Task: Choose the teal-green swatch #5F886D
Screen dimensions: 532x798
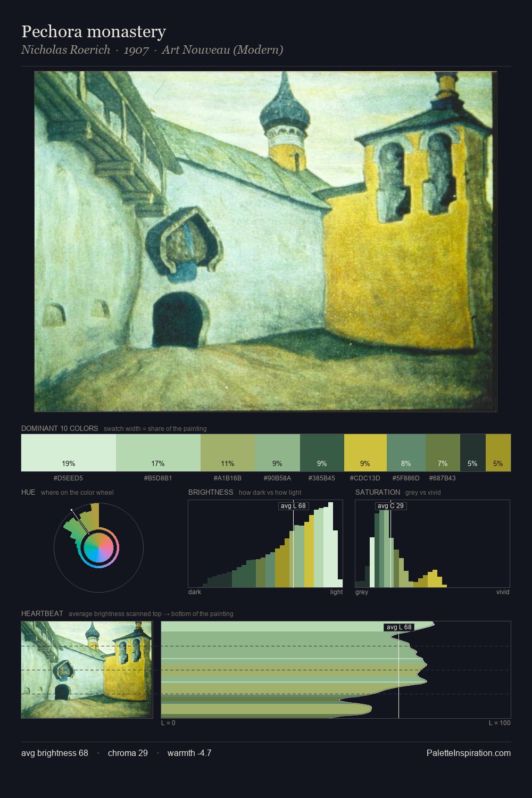Action: [x=406, y=453]
